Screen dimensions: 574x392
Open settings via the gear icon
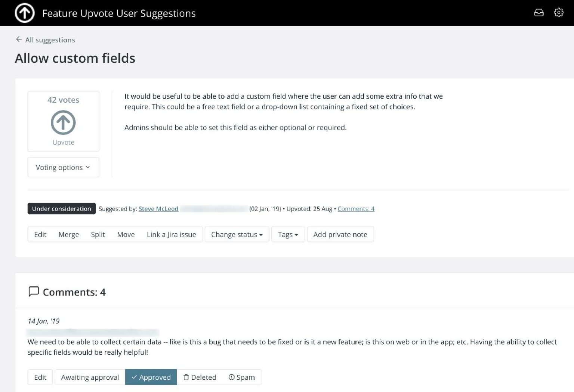pyautogui.click(x=559, y=12)
